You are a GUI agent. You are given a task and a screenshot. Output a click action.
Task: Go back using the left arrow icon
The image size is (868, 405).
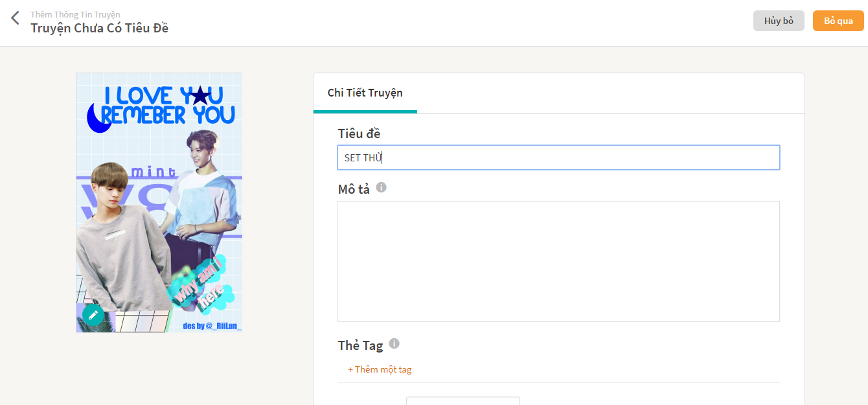(x=16, y=18)
